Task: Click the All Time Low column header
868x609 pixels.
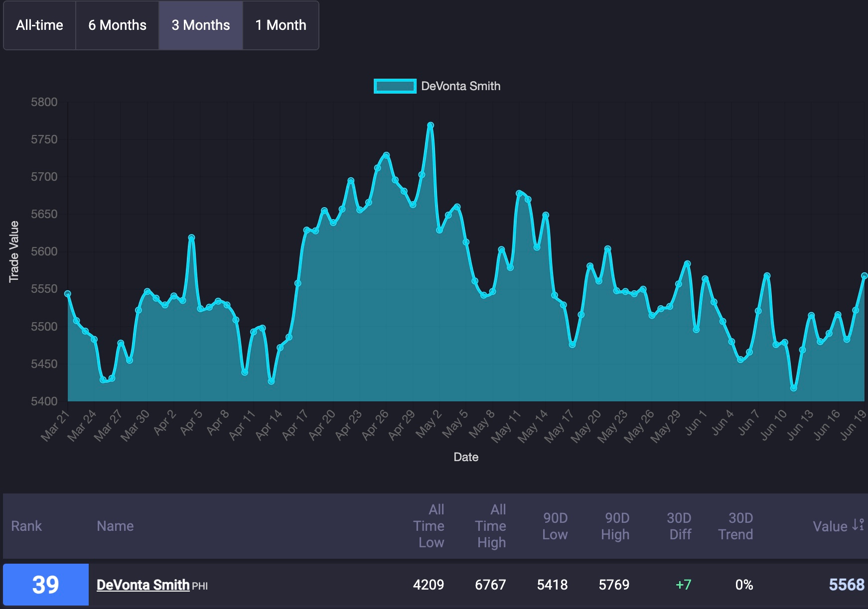Action: coord(429,526)
